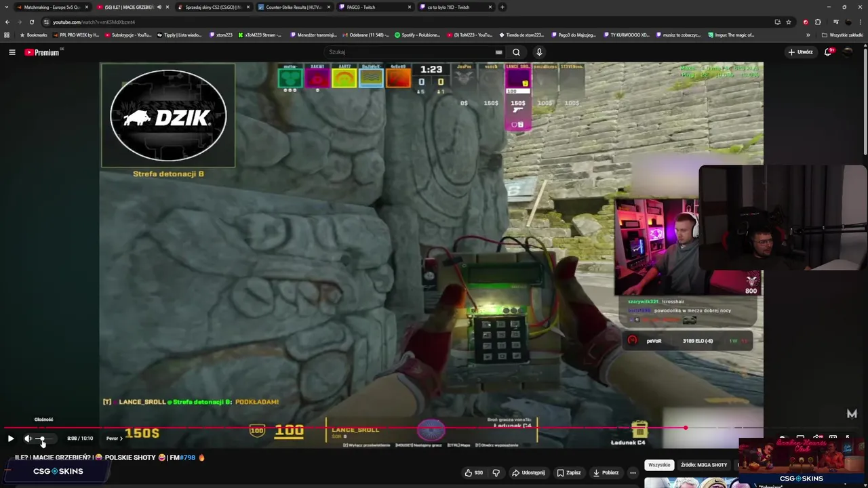Open PPL PRO WEEK bookmark
Image resolution: width=868 pixels, height=488 pixels.
click(75, 35)
